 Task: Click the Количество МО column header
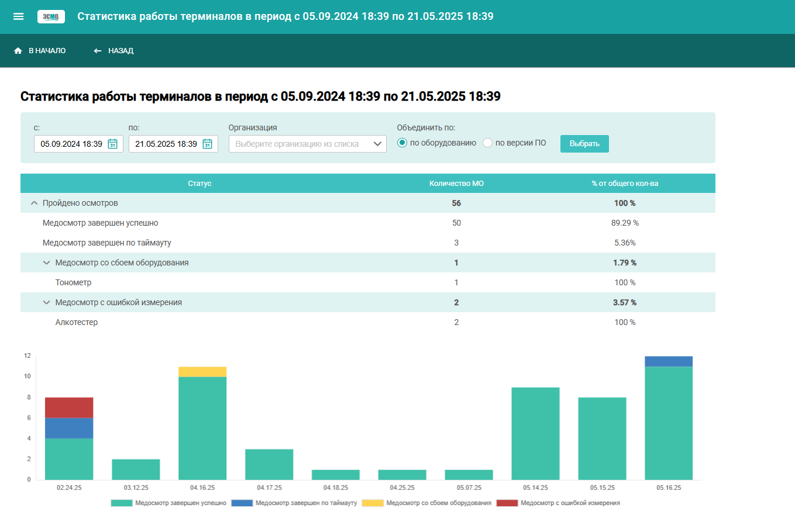(x=456, y=184)
